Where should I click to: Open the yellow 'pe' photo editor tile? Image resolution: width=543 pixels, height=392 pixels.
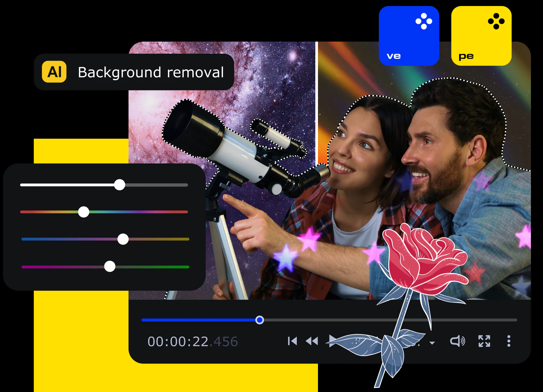[481, 36]
